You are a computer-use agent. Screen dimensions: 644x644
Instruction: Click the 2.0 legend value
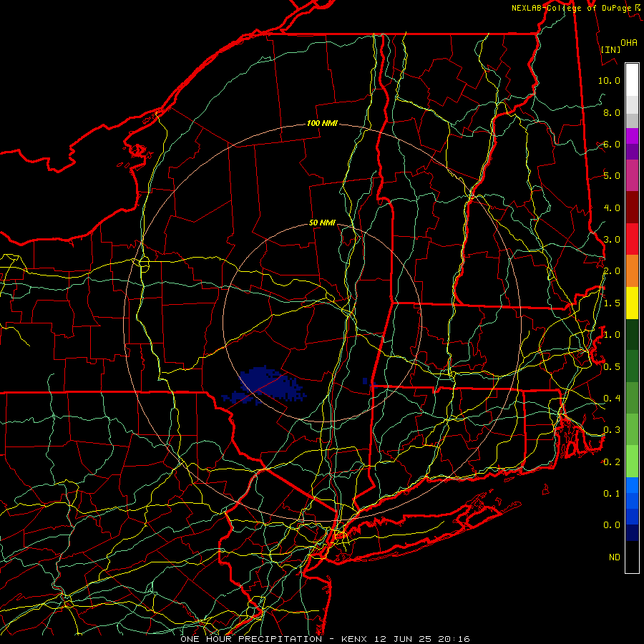point(612,271)
